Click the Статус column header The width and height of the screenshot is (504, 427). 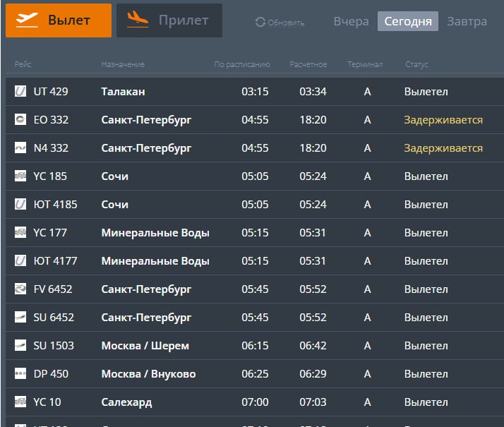tap(416, 65)
